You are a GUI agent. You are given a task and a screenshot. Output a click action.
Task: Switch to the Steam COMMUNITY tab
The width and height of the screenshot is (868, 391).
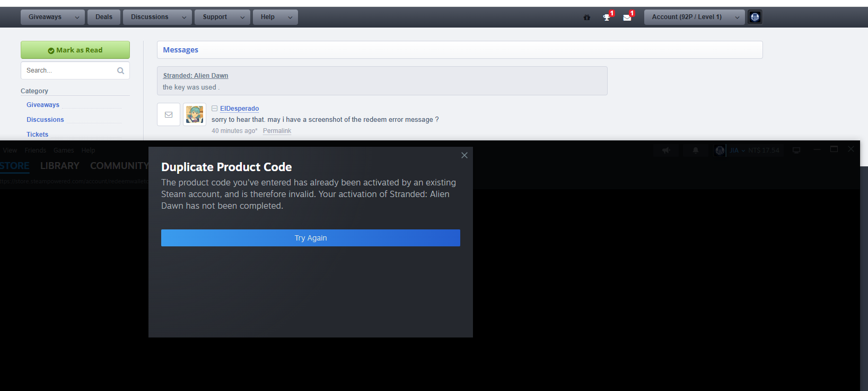click(119, 166)
